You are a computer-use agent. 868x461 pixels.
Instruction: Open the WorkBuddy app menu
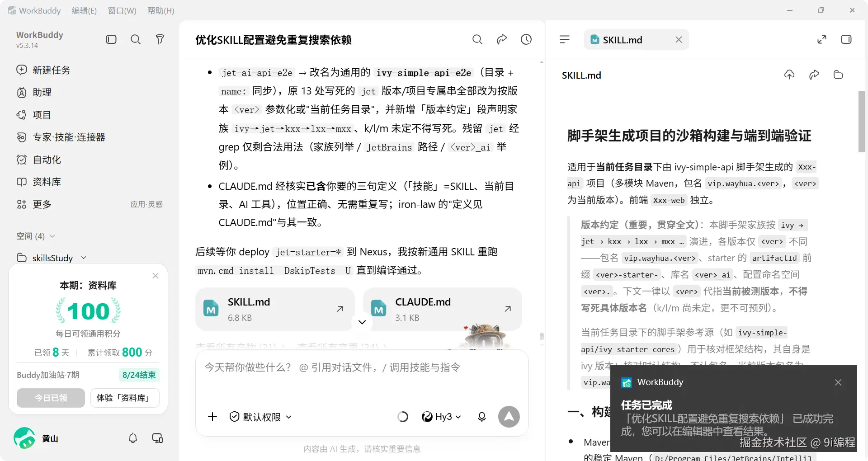coord(34,10)
